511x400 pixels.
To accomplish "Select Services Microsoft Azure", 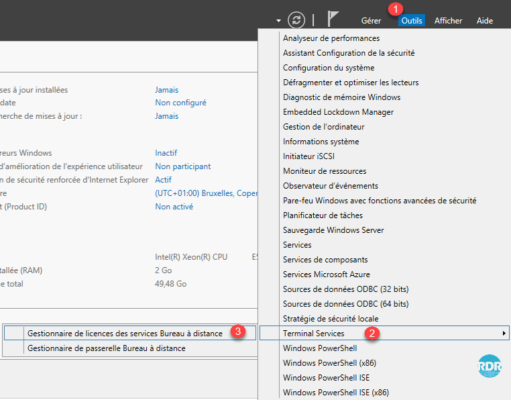I will point(326,274).
